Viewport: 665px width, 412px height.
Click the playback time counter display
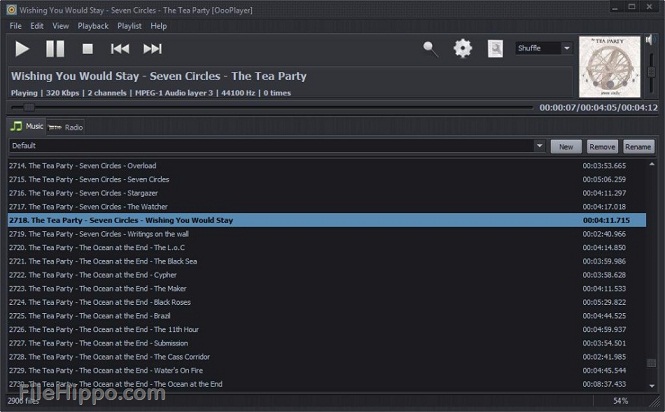coord(598,108)
